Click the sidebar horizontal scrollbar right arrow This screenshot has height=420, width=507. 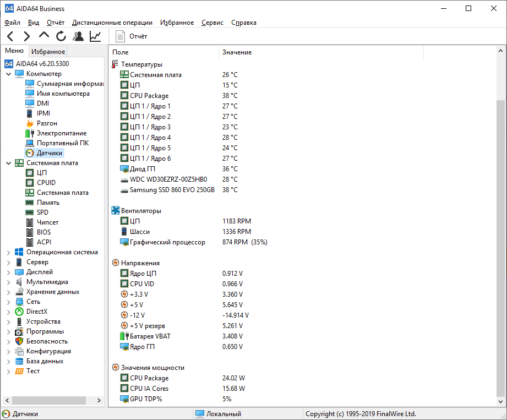pyautogui.click(x=99, y=401)
